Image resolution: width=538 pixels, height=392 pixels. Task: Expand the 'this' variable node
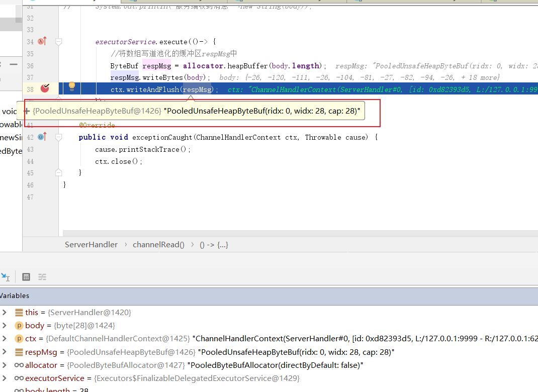click(5, 312)
